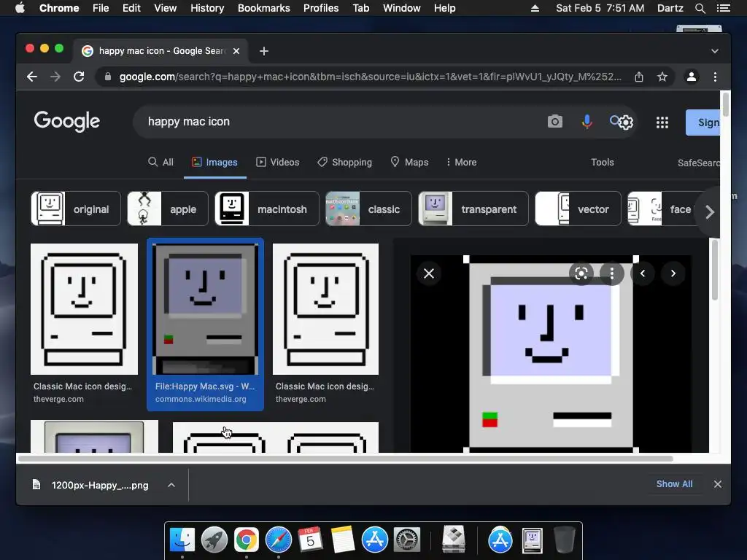The image size is (747, 560).
Task: Open the Google apps grid
Action: coord(662,122)
